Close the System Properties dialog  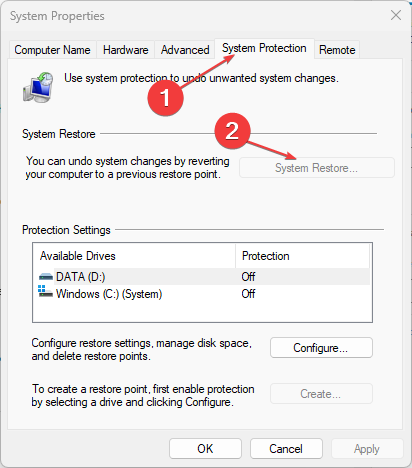pyautogui.click(x=396, y=15)
